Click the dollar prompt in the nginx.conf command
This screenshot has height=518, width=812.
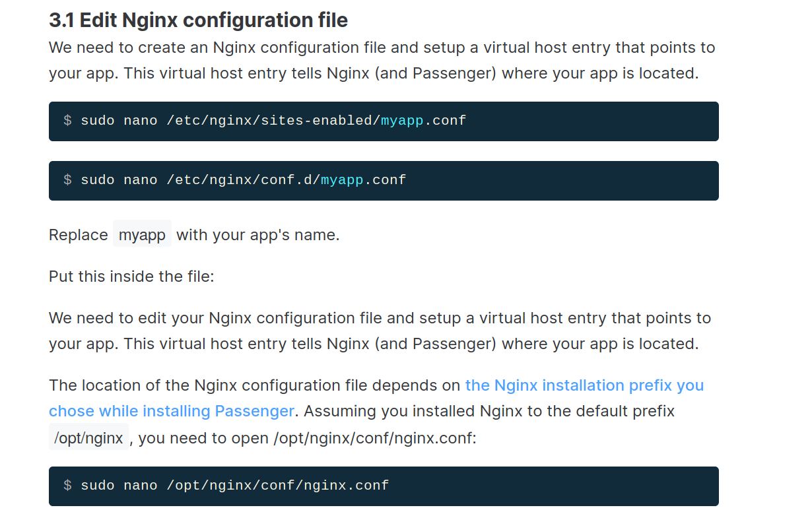(x=68, y=484)
